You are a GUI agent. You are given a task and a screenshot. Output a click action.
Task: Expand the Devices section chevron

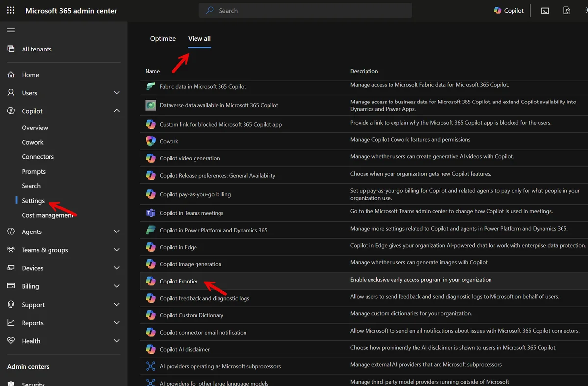(x=117, y=268)
